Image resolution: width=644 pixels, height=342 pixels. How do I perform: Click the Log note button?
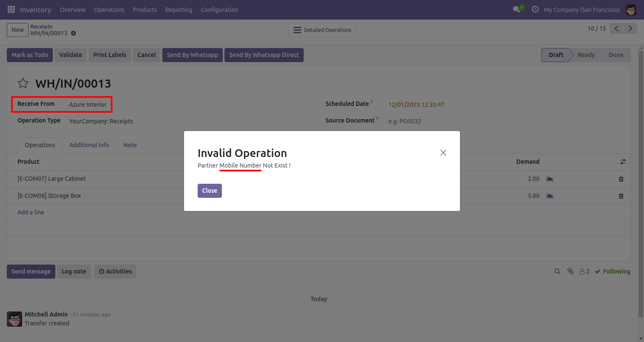pos(74,271)
